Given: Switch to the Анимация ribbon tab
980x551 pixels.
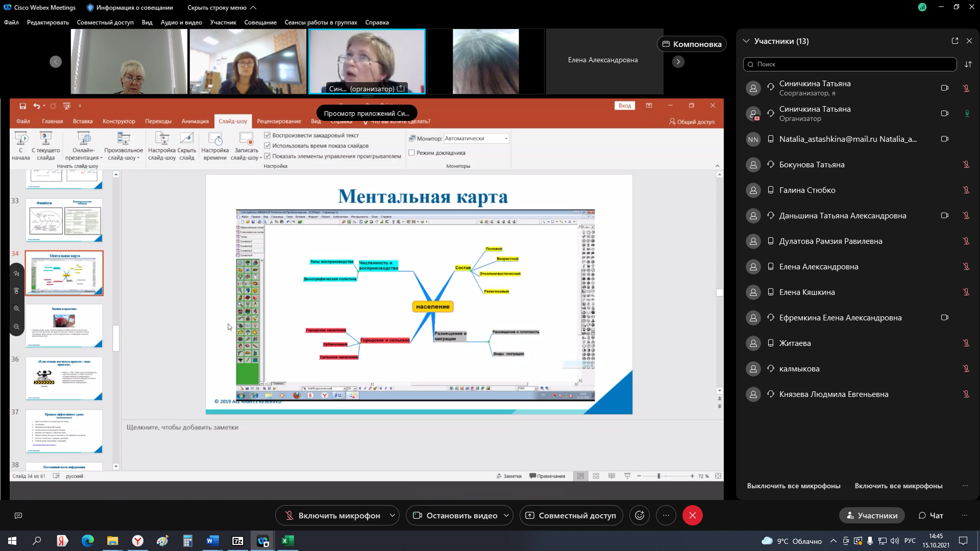Looking at the screenshot, I should click(195, 121).
